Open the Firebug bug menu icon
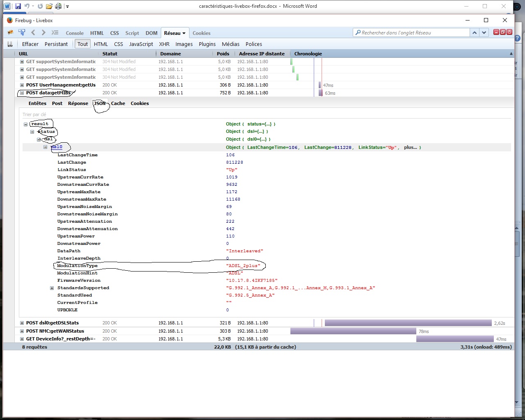525x420 pixels. click(x=10, y=32)
